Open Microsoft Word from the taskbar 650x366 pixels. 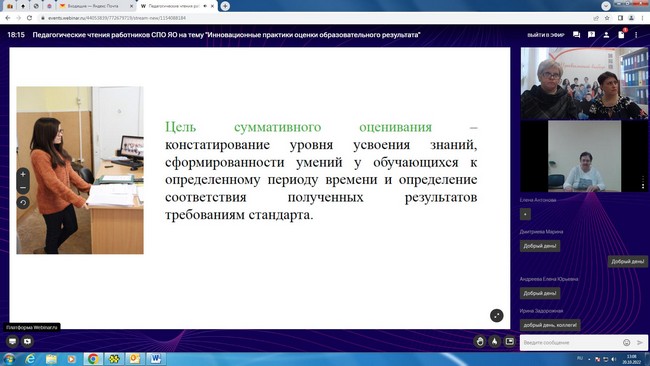tap(155, 359)
